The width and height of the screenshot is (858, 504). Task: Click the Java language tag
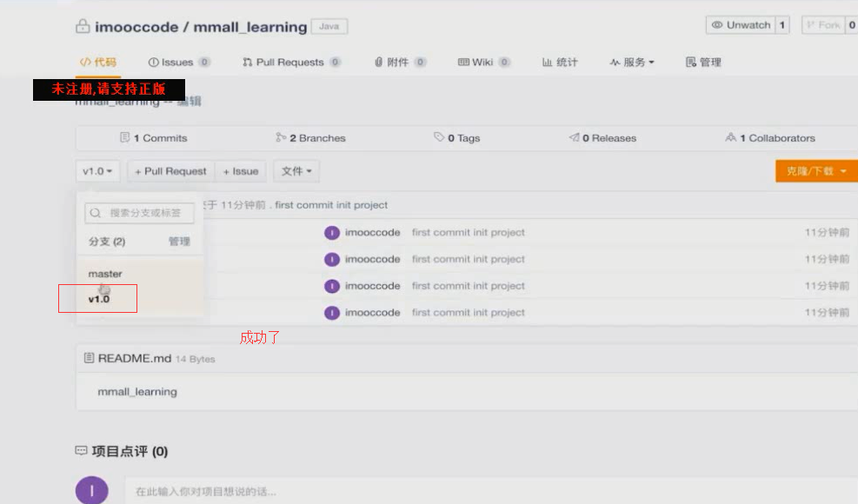click(329, 26)
